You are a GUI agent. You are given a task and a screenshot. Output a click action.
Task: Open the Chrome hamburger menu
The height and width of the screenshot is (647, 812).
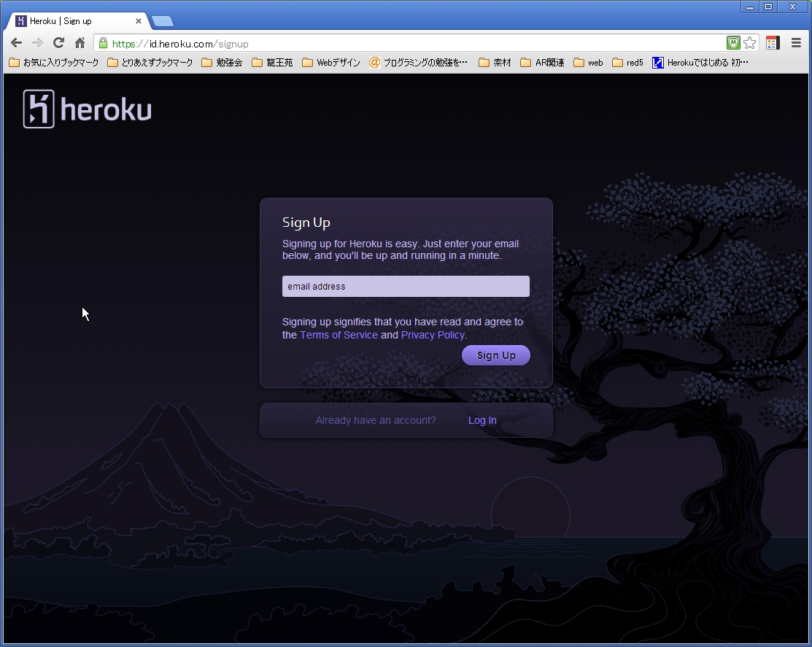tap(797, 43)
